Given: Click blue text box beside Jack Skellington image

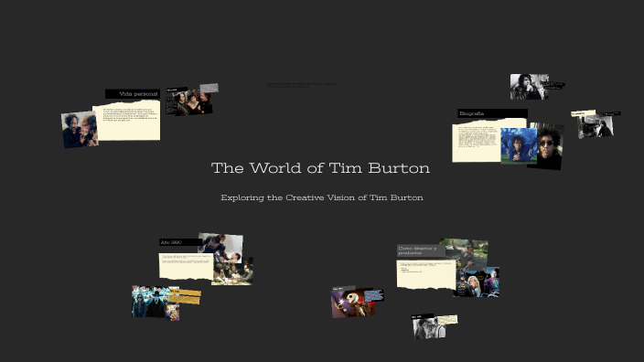Looking at the screenshot, I should (x=374, y=295).
